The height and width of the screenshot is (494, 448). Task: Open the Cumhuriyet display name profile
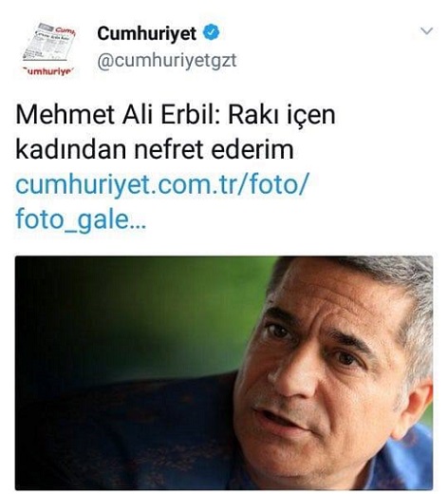click(x=147, y=33)
